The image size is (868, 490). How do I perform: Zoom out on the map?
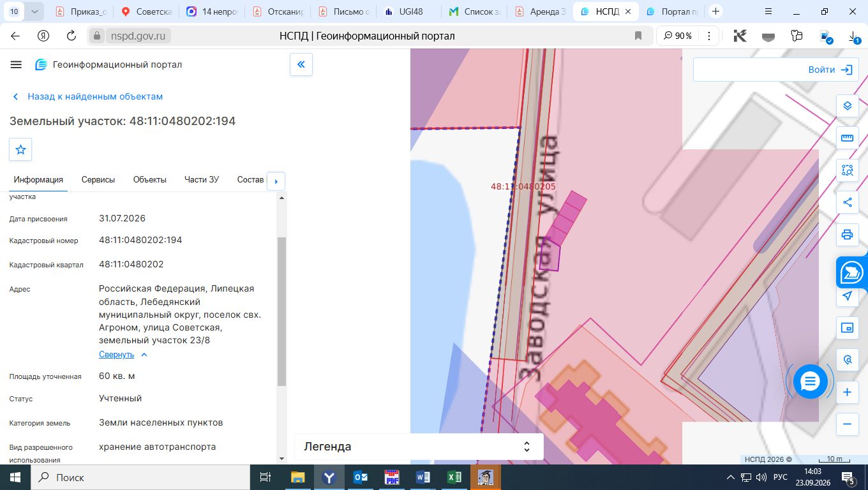click(x=848, y=424)
